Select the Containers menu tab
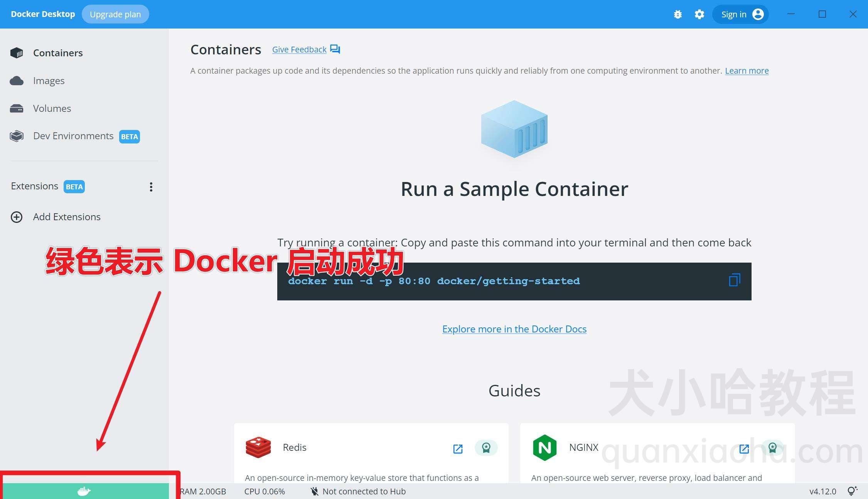Screen dimensions: 868x499 pyautogui.click(x=58, y=52)
